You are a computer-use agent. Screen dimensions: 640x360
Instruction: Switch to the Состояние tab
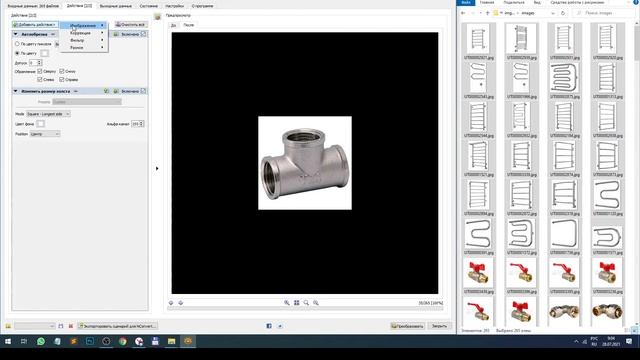click(x=149, y=6)
